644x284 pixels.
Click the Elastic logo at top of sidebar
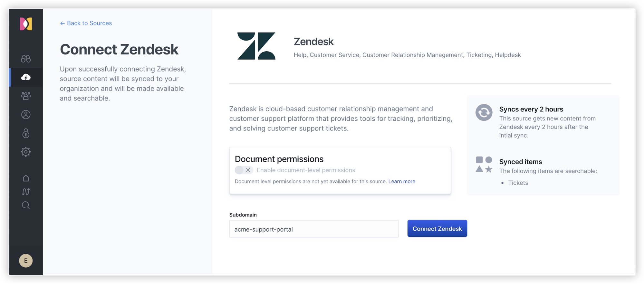click(26, 24)
